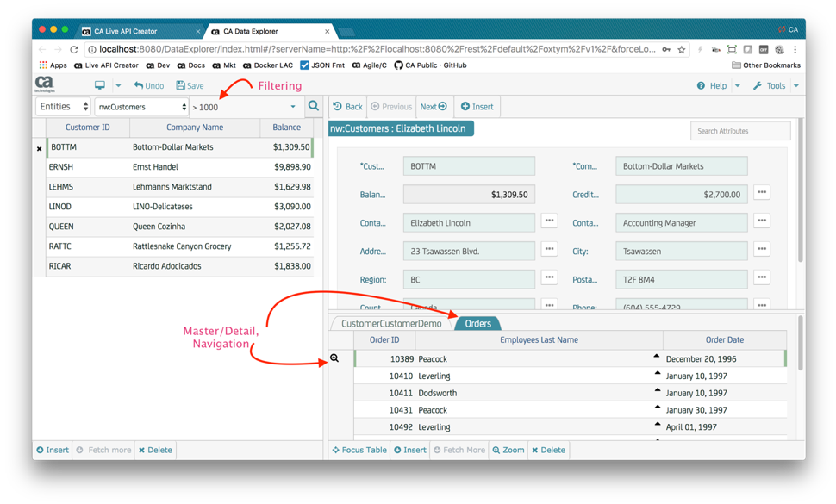Click detail form vertical scrollbar
Screen dimensions: 836x504
pyautogui.click(x=801, y=190)
